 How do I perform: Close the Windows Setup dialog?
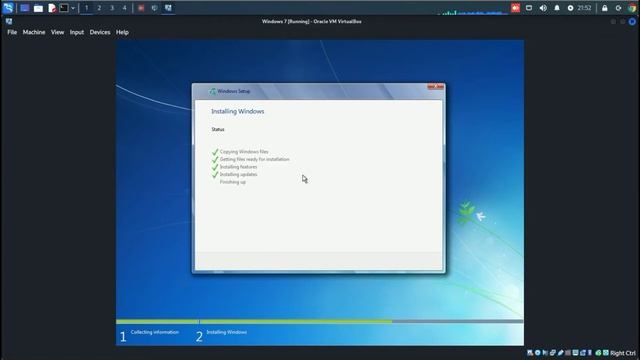[436, 86]
